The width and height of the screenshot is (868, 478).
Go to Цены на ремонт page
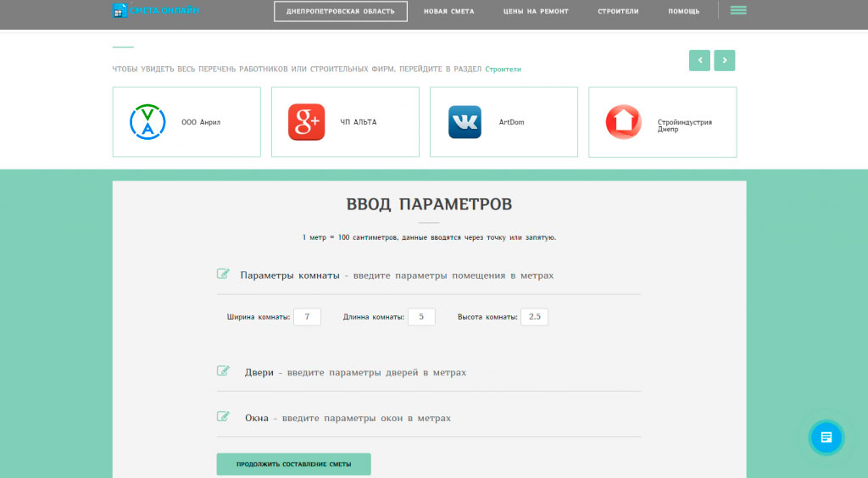(x=535, y=12)
